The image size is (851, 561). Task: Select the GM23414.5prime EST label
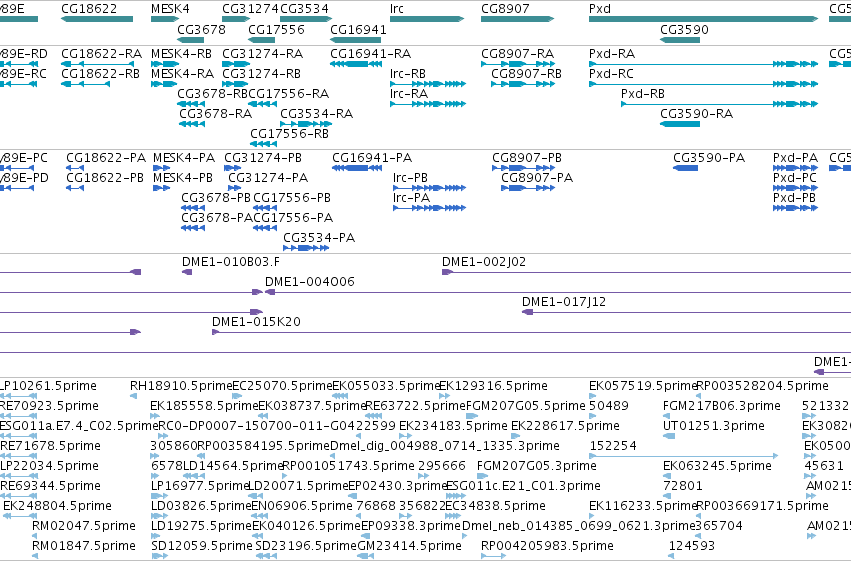coord(410,546)
